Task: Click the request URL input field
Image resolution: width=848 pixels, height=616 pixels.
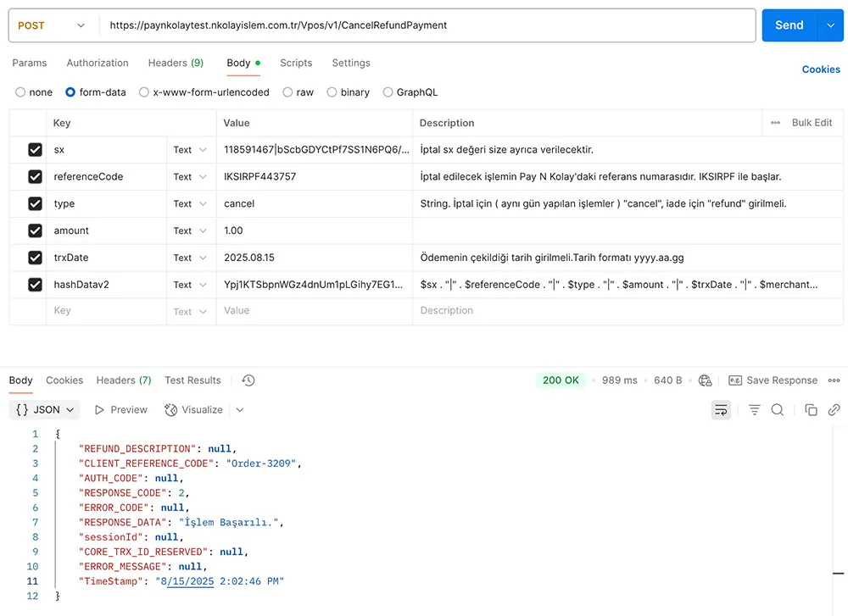Action: (x=424, y=25)
